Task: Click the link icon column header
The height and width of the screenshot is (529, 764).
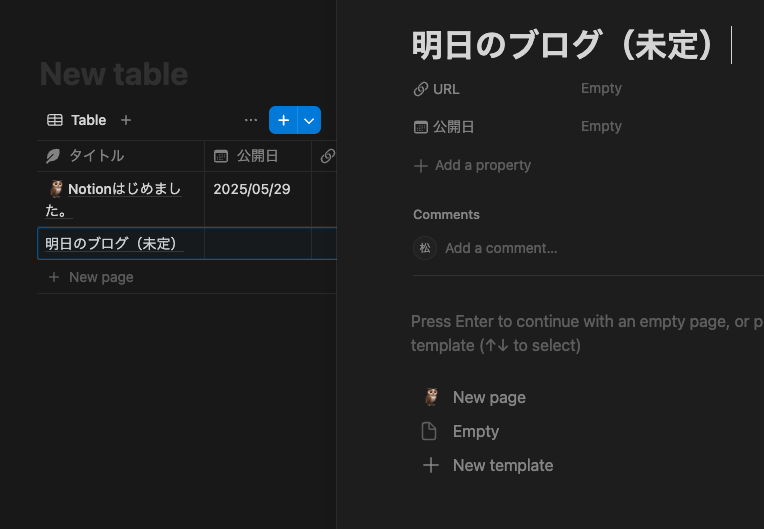Action: tap(327, 156)
